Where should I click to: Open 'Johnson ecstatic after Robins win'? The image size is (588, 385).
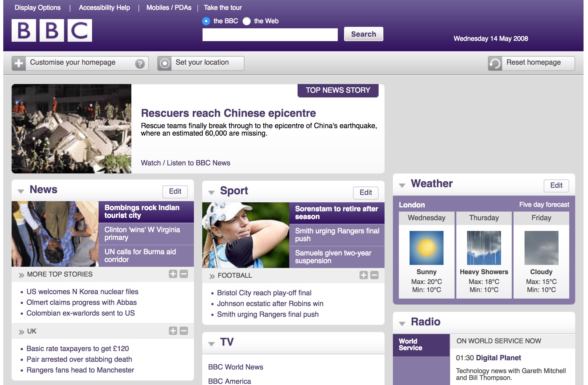(x=270, y=304)
